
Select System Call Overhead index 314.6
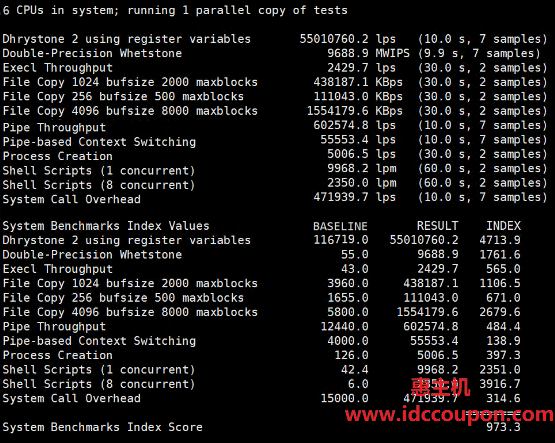click(503, 398)
